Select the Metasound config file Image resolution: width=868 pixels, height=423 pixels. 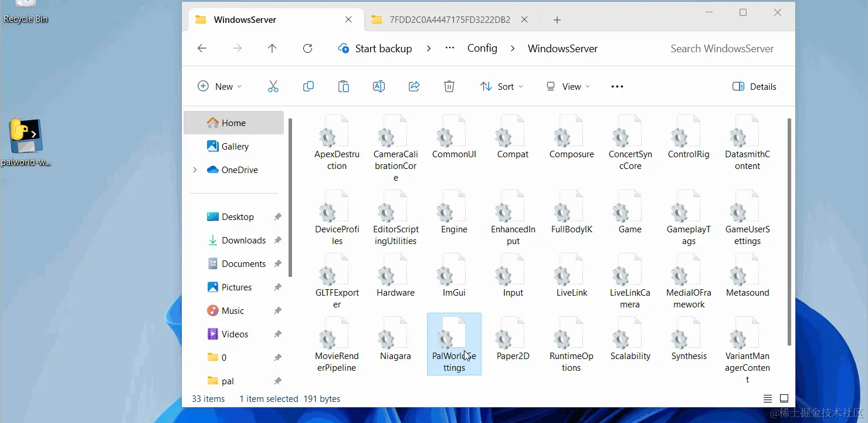pos(748,276)
